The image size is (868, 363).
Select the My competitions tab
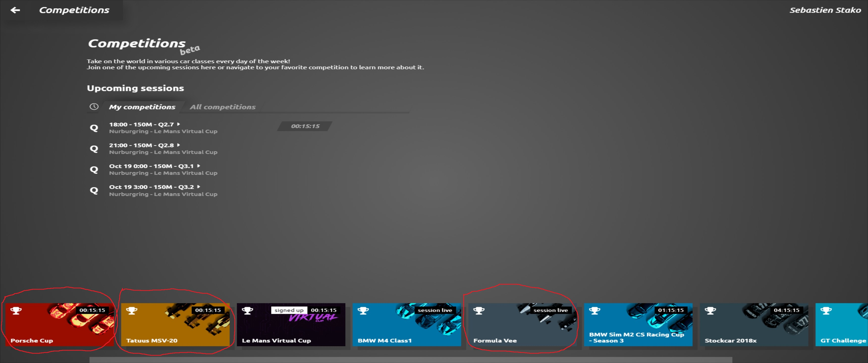click(142, 107)
